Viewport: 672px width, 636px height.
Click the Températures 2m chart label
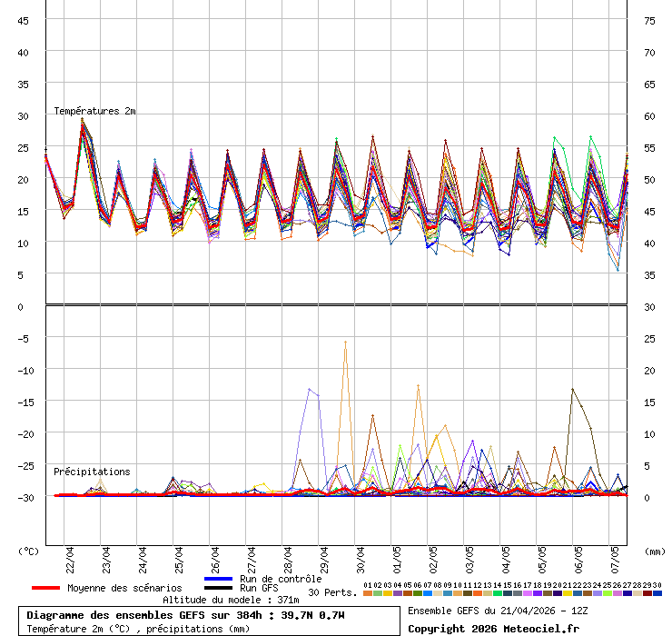(x=94, y=111)
